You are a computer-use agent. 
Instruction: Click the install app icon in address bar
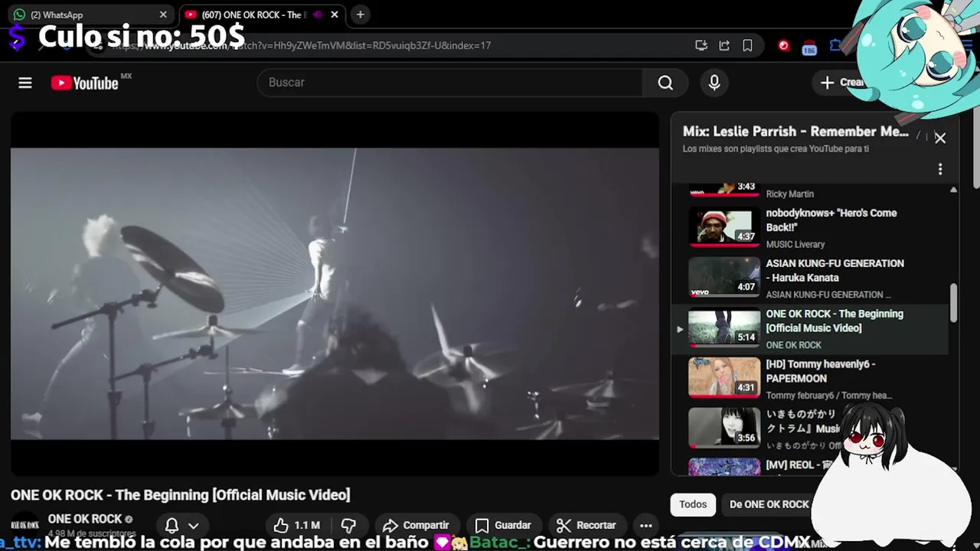click(x=701, y=45)
